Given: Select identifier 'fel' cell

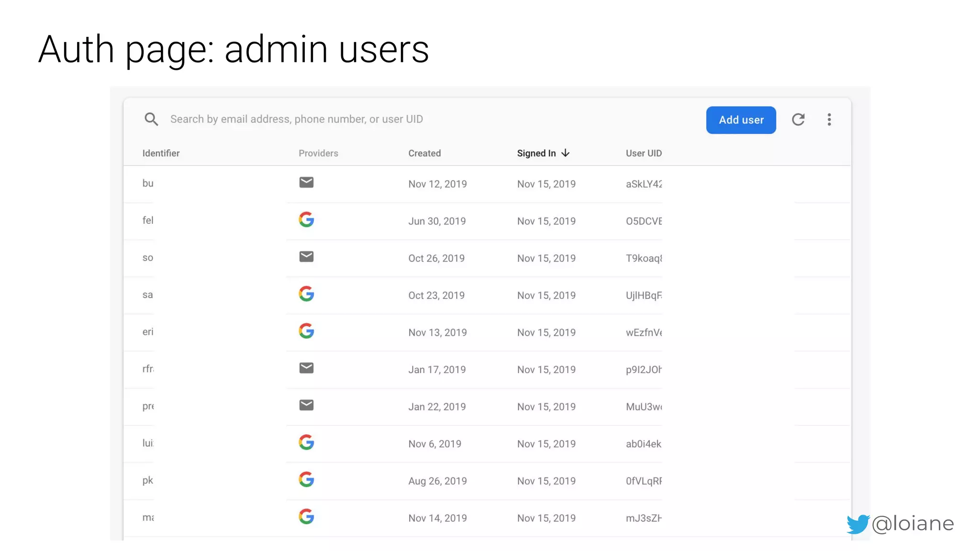Looking at the screenshot, I should pos(148,220).
